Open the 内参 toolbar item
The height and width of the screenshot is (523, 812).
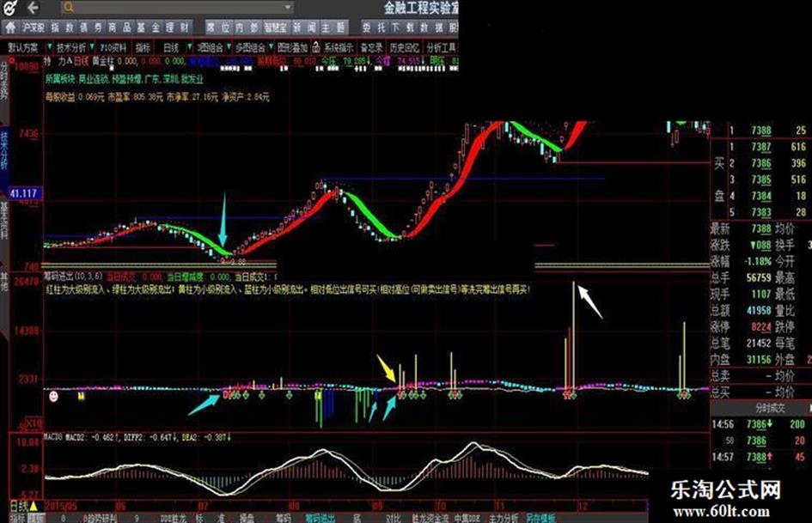click(x=247, y=27)
